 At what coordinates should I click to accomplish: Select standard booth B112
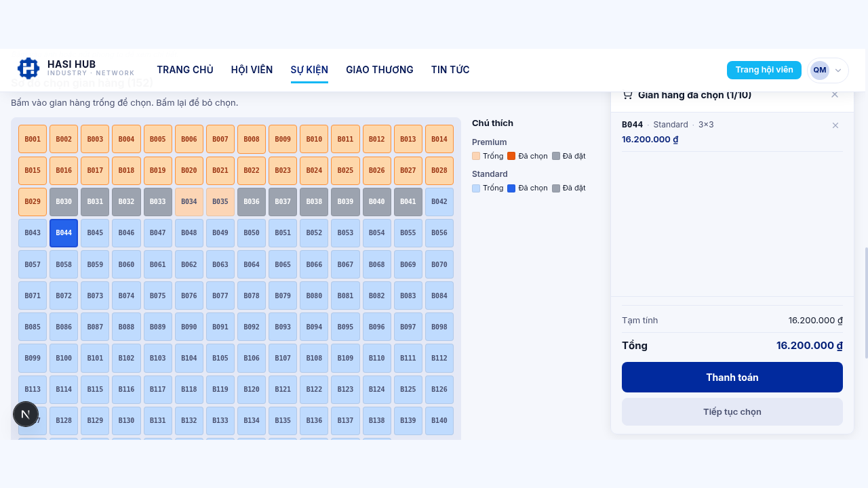click(439, 358)
